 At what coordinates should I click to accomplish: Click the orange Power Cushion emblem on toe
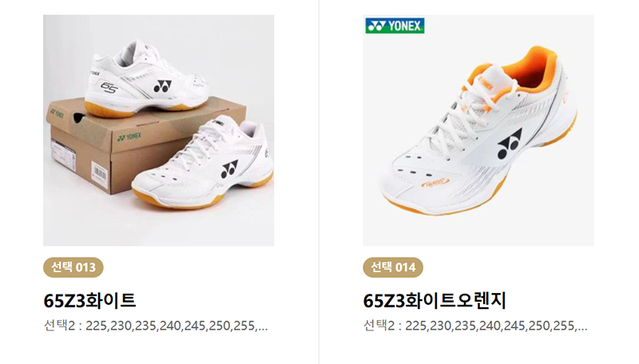click(x=435, y=183)
